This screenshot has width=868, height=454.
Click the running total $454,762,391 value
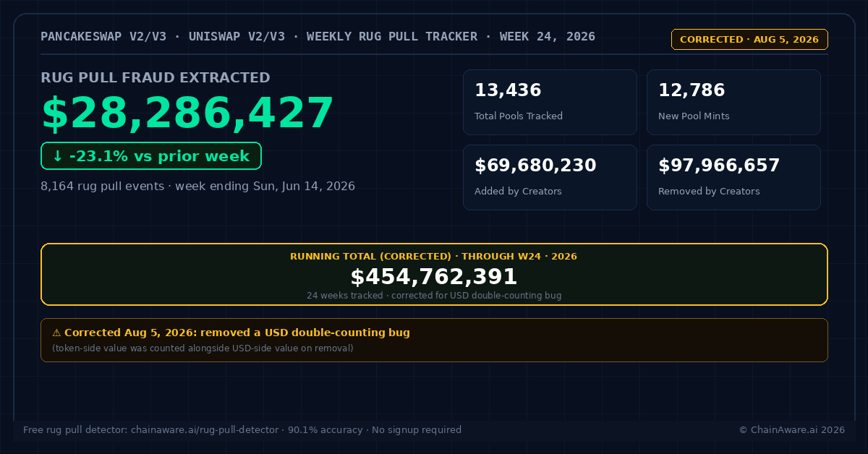click(434, 277)
